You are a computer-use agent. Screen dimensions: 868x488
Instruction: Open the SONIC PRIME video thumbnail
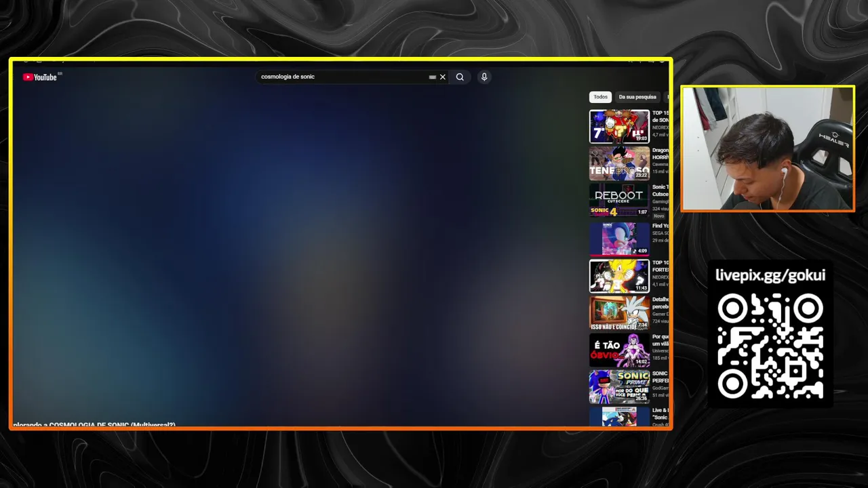click(x=619, y=387)
